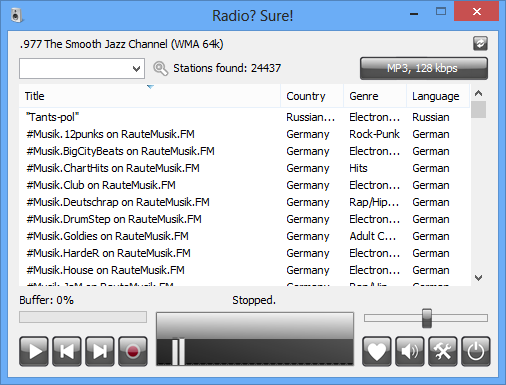Click the Russian... country cell
This screenshot has height=385, width=506.
311,117
